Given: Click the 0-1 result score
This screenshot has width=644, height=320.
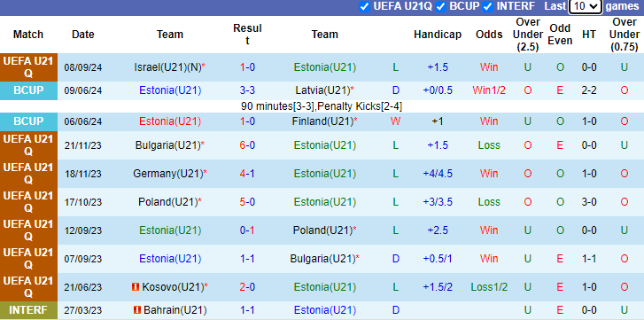Looking at the screenshot, I should [x=247, y=230].
